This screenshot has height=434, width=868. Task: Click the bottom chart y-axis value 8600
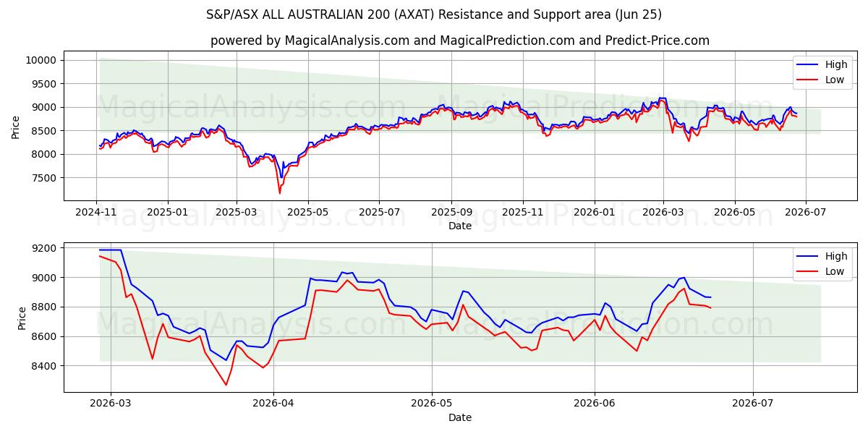(x=43, y=336)
